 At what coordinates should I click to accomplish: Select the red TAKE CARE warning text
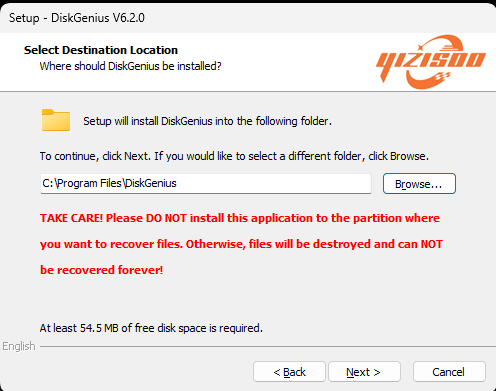pyautogui.click(x=241, y=244)
